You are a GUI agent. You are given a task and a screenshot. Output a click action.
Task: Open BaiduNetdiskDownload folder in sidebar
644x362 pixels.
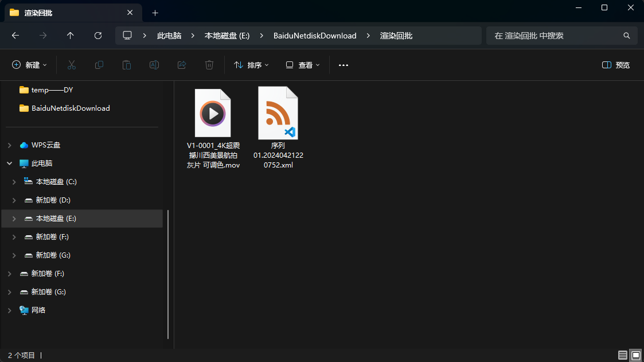pyautogui.click(x=71, y=108)
